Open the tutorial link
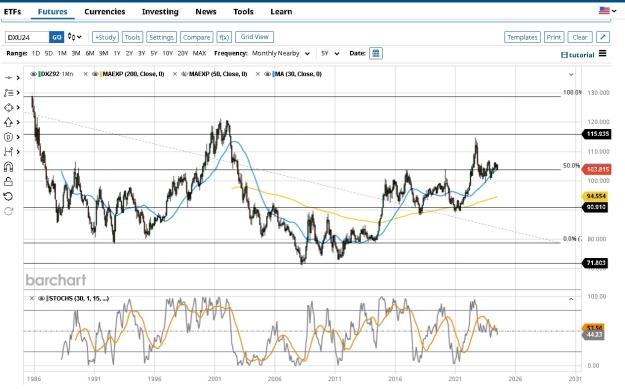Screen dimensions: 625x389 [578, 55]
